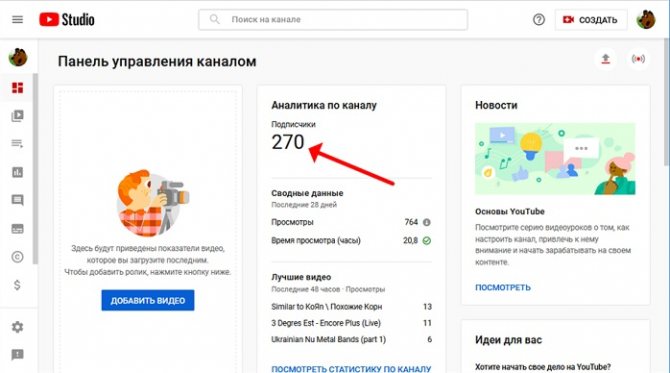Click ПОСМОТРЕТЬ СТАТИСТИКУ ПО КАНАЛУ link
This screenshot has width=670, height=373.
coord(351,369)
